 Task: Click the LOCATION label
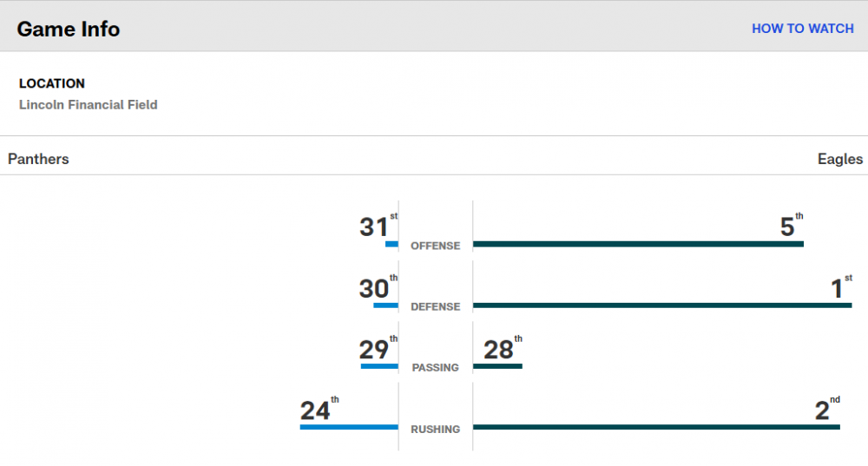(x=52, y=83)
